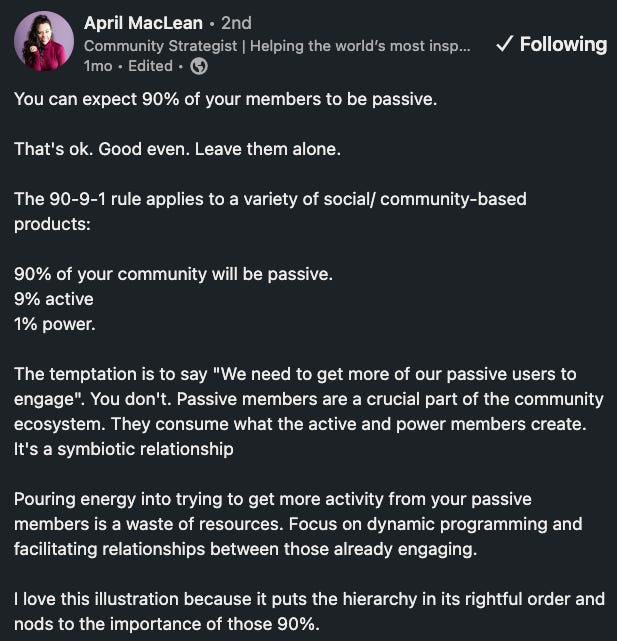Open the Community Strategist headline text
Image resolution: width=617 pixels, height=641 pixels.
277,46
